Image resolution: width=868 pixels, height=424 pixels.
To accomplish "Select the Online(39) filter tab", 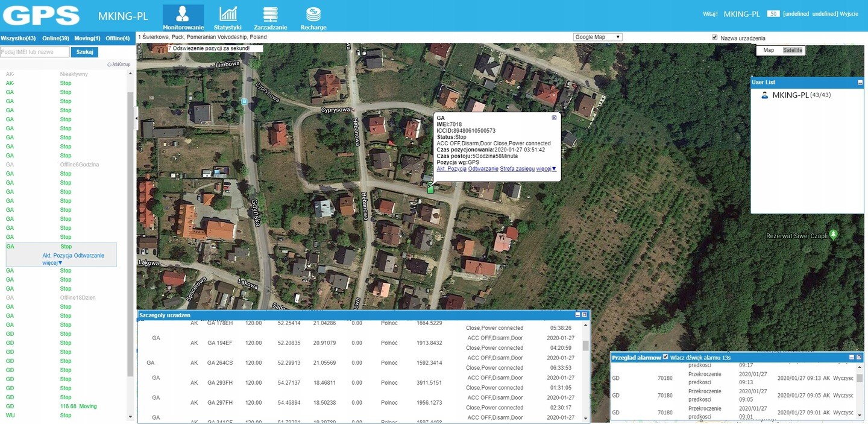I will (x=55, y=39).
